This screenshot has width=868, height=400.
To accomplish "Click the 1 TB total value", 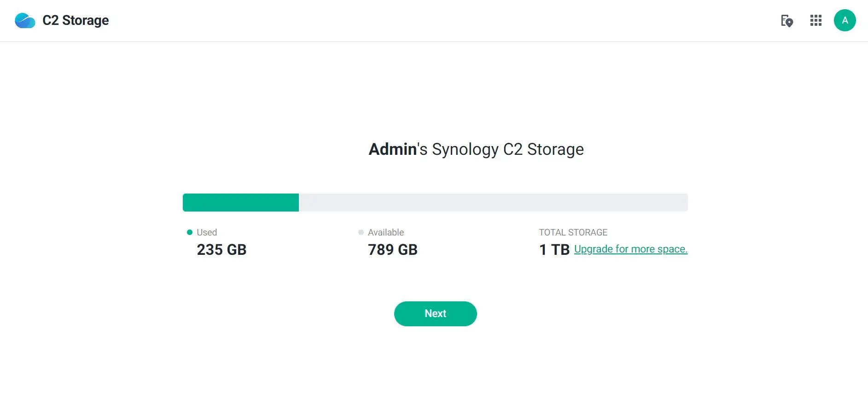I will (554, 250).
